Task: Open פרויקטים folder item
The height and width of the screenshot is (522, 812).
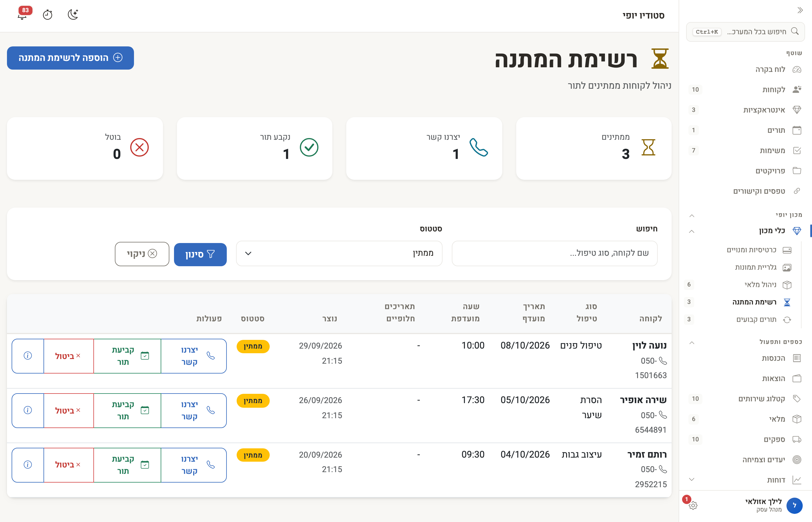Action: [x=745, y=171]
